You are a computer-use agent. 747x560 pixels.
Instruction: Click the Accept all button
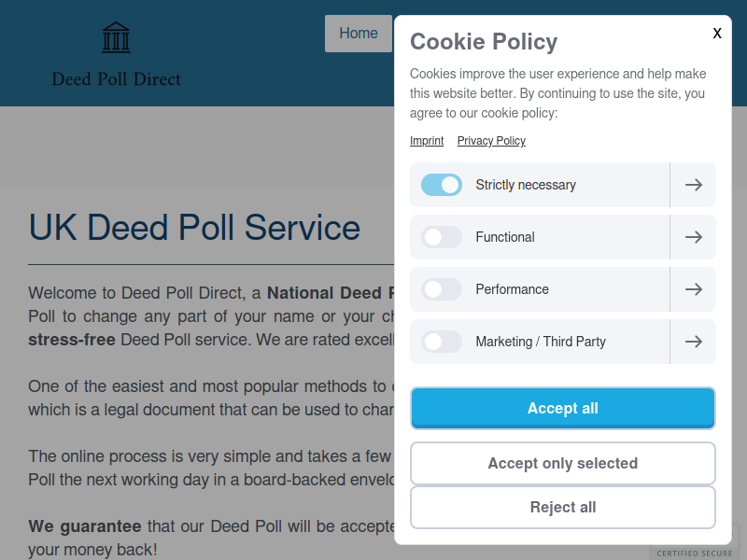(563, 408)
